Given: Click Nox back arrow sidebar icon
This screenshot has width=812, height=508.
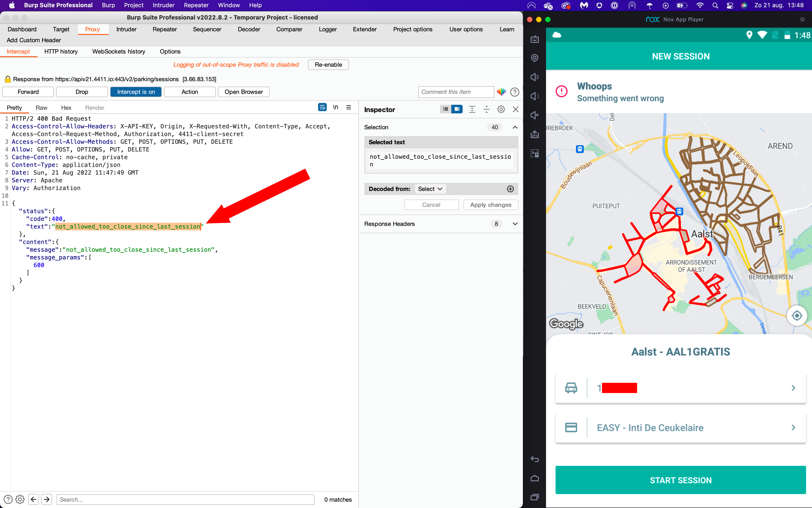Looking at the screenshot, I should pyautogui.click(x=534, y=459).
